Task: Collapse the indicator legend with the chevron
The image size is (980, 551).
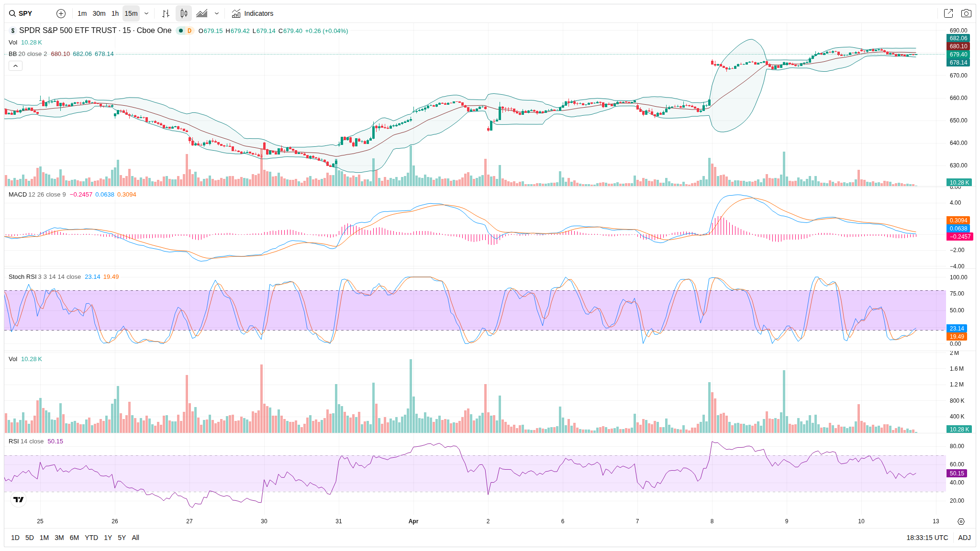Action: [x=15, y=66]
